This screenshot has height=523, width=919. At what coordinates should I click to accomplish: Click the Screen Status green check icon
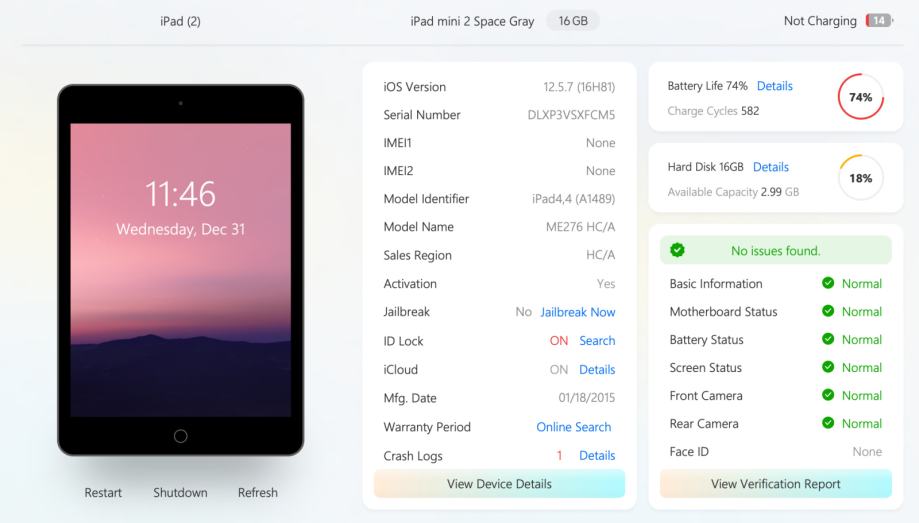click(x=828, y=367)
